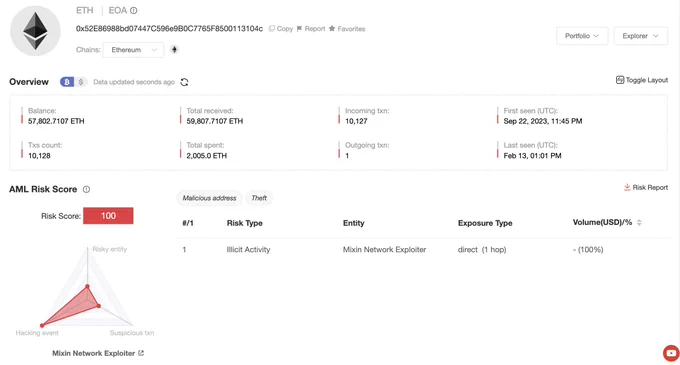Expand the Portfolio dropdown

tap(582, 36)
